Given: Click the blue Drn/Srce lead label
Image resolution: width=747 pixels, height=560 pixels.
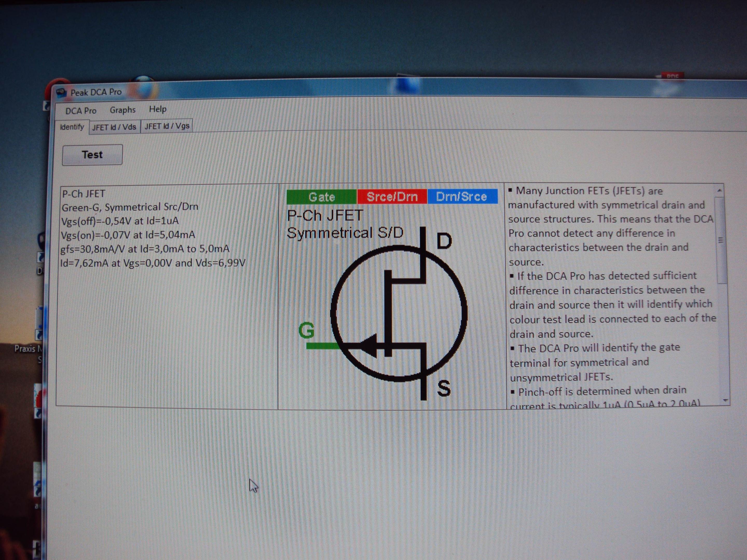Looking at the screenshot, I should [462, 196].
